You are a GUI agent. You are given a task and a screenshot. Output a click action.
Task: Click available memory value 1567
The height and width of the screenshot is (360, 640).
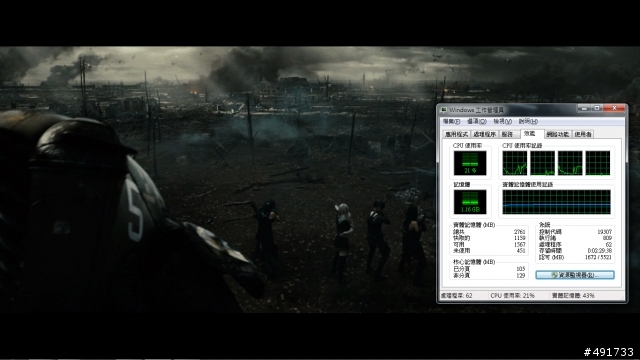[x=519, y=244]
